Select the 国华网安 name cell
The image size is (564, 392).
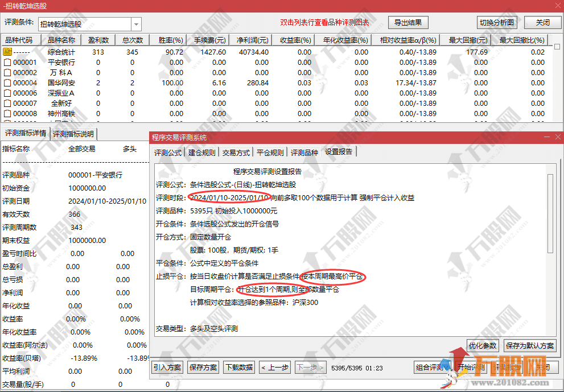(61, 82)
